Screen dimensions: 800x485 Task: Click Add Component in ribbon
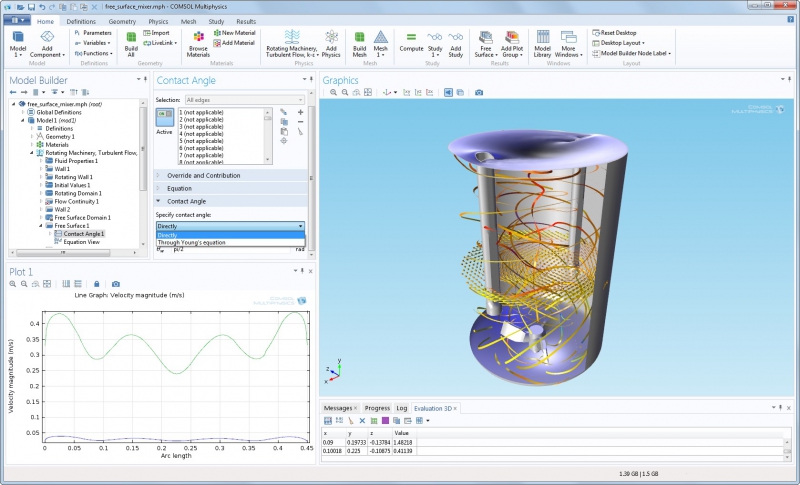point(47,44)
